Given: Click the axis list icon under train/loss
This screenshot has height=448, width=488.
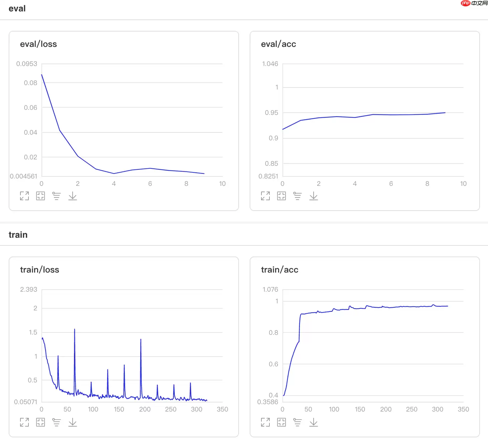Looking at the screenshot, I should pos(57,422).
